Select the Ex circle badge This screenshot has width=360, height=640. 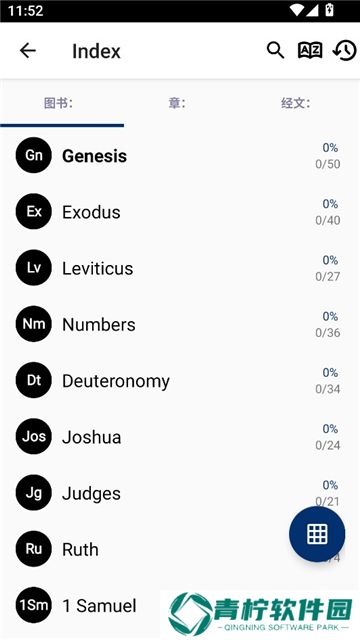point(33,211)
